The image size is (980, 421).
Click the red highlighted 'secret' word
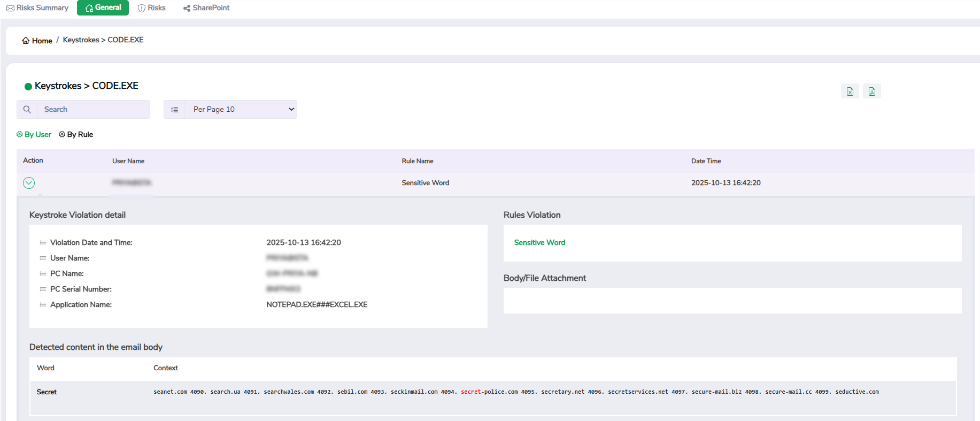coord(470,392)
